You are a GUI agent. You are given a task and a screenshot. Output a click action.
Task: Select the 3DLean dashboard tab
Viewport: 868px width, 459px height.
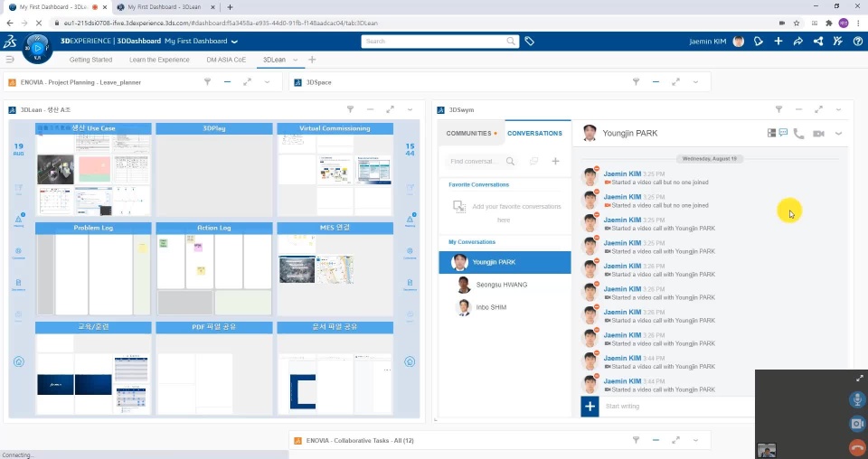click(274, 60)
